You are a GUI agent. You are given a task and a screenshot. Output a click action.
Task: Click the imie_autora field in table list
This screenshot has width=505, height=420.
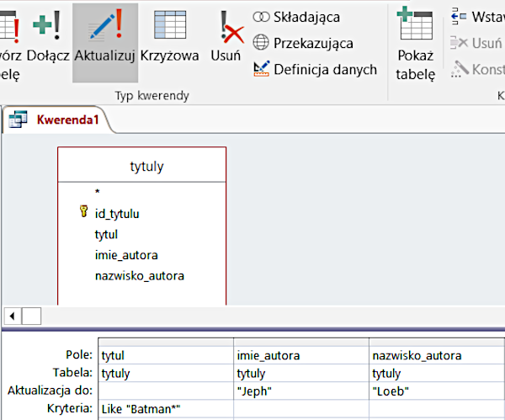pos(126,254)
